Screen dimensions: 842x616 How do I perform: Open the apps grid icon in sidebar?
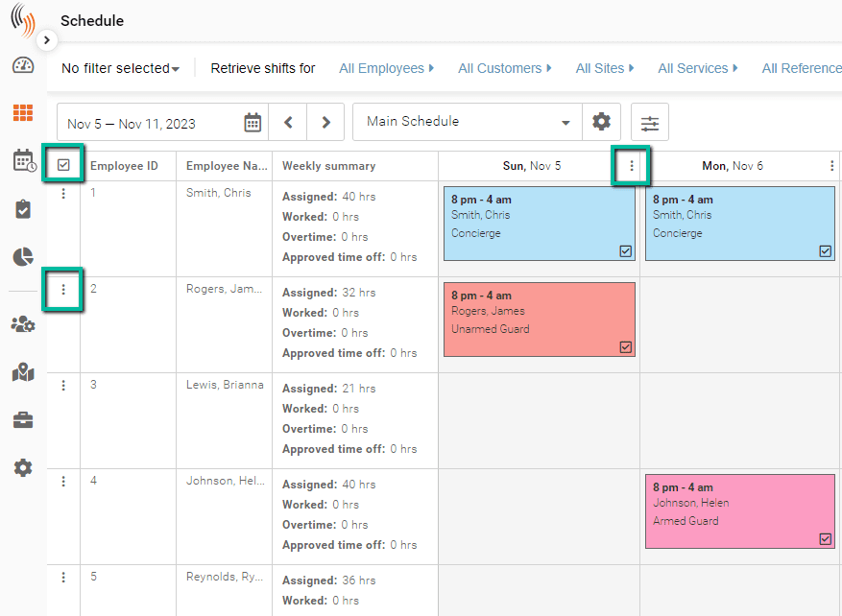(23, 112)
